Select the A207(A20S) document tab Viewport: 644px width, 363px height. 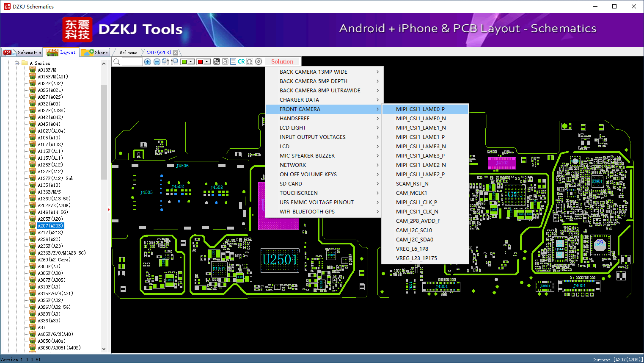159,53
